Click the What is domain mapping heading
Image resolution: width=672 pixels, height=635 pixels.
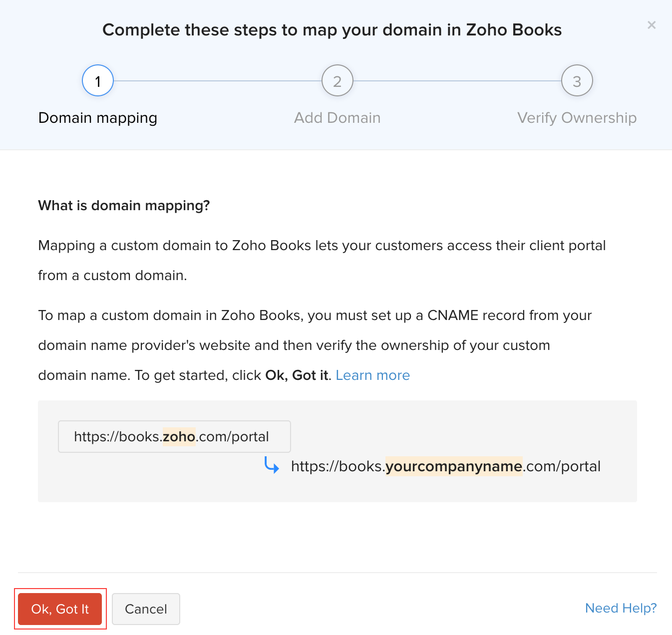(124, 205)
